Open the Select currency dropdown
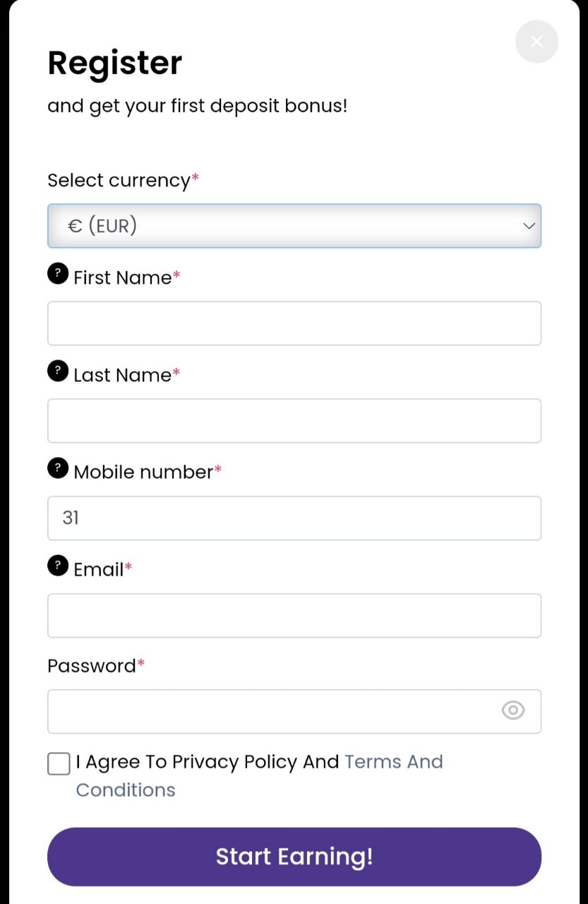588x904 pixels. (282, 226)
